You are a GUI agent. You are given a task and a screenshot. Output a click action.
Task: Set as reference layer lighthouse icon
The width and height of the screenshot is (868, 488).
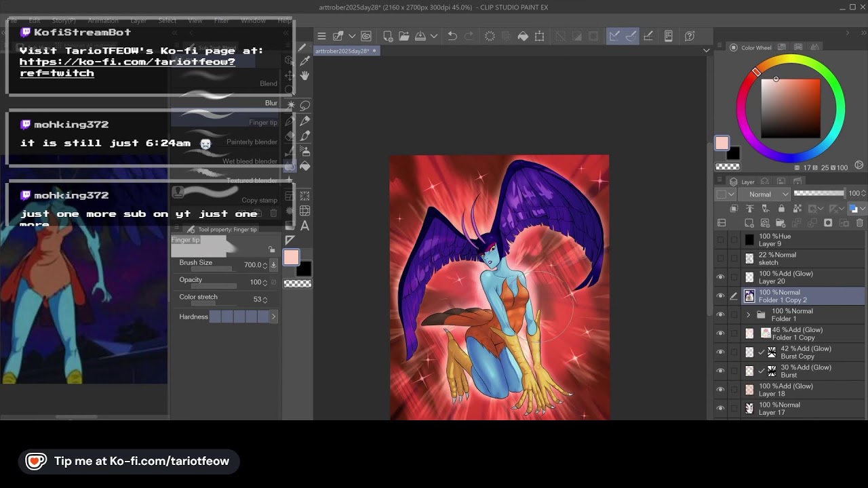pos(750,209)
